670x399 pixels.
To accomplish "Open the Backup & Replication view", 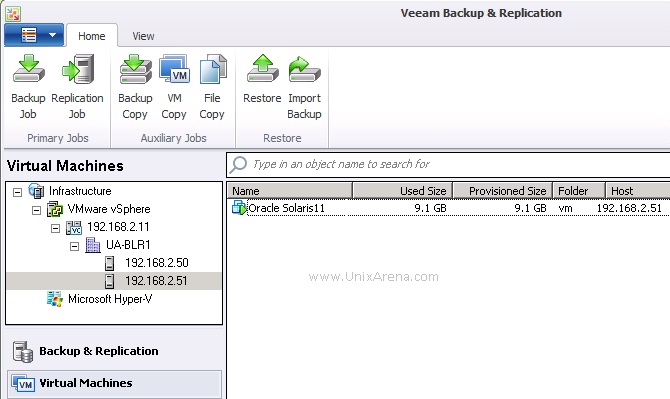I will point(115,351).
